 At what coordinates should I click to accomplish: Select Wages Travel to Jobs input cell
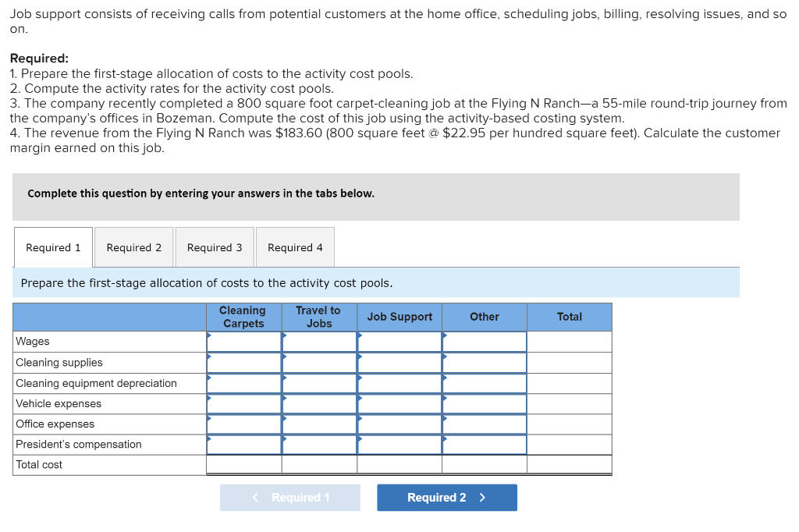coord(319,342)
